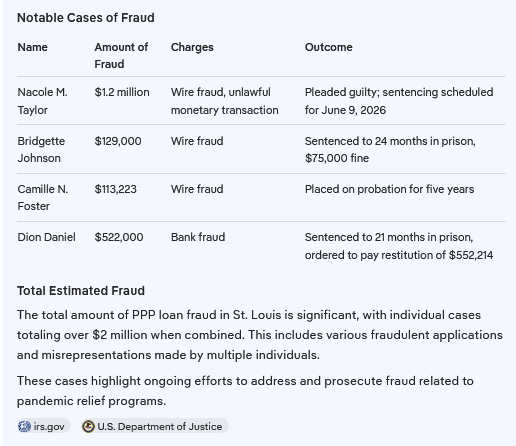516x446 pixels.
Task: Click the $1.2 million amount cell
Action: coord(122,92)
